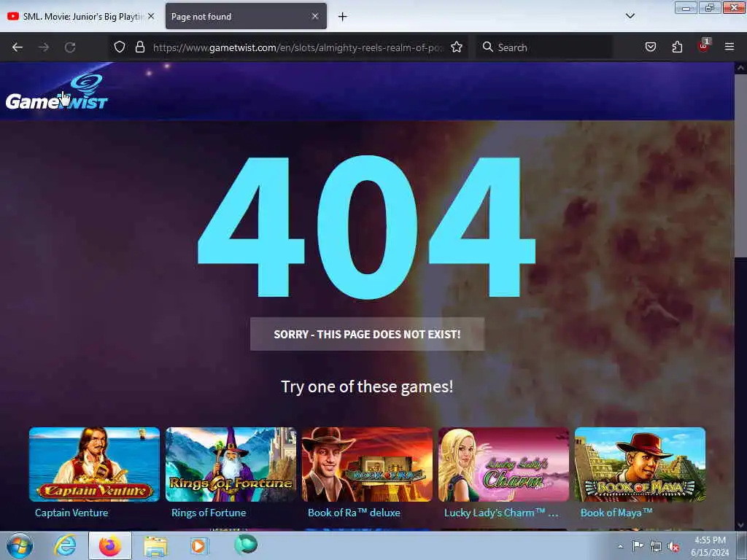Open the red extension icon with badge
The image size is (747, 560).
pyautogui.click(x=704, y=46)
